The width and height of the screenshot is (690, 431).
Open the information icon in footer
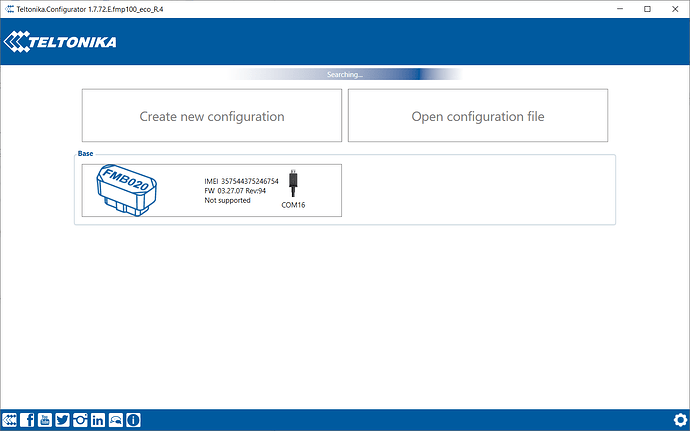(x=133, y=420)
